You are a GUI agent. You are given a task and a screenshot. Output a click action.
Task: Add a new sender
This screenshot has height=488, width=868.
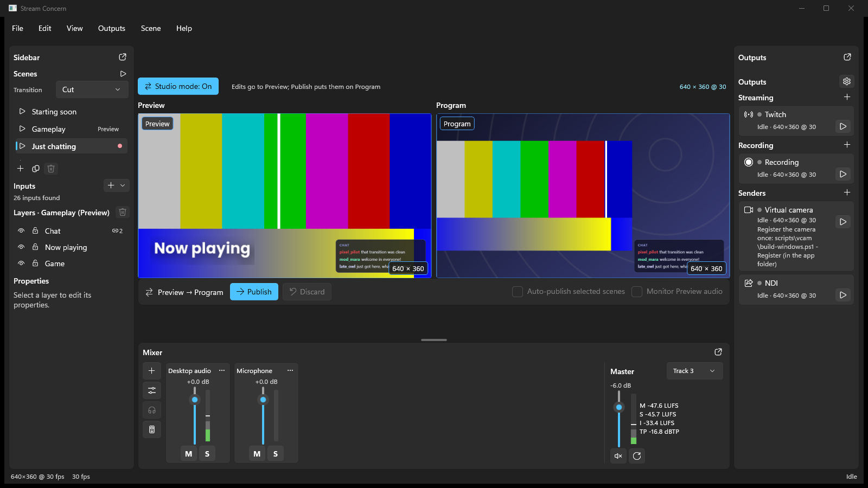coord(847,192)
